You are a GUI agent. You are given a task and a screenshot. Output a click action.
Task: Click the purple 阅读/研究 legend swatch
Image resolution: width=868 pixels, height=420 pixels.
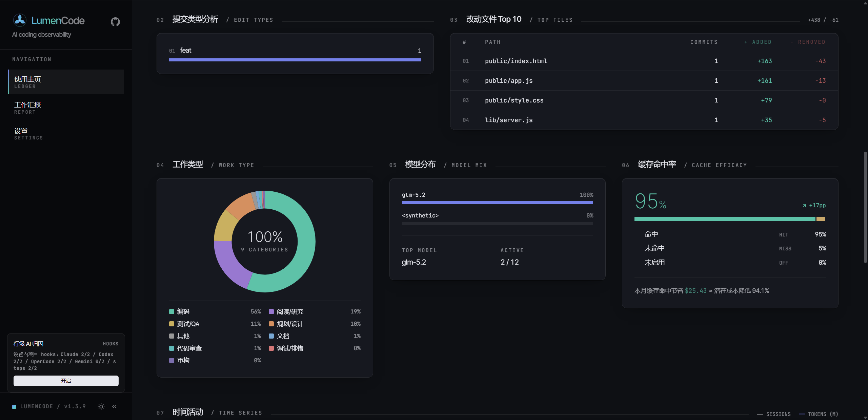(271, 311)
